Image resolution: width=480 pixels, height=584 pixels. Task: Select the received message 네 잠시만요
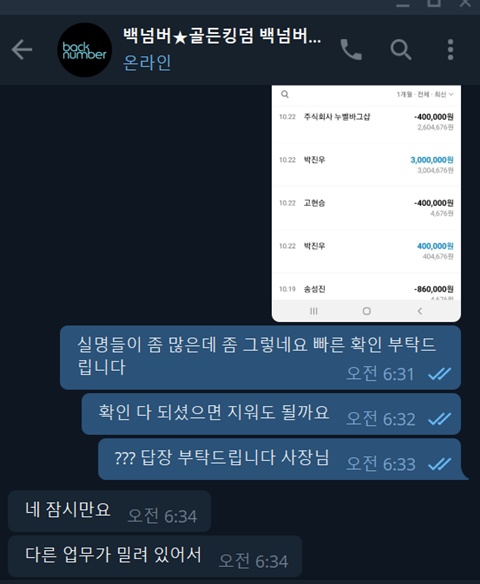[x=109, y=511]
